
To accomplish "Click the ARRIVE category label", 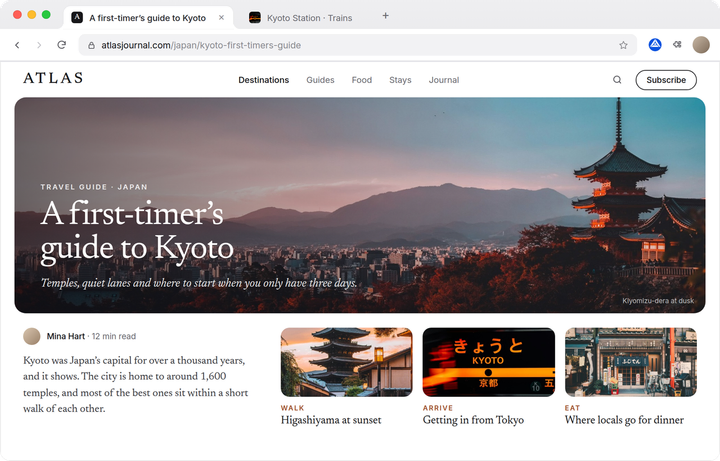I will click(x=438, y=408).
